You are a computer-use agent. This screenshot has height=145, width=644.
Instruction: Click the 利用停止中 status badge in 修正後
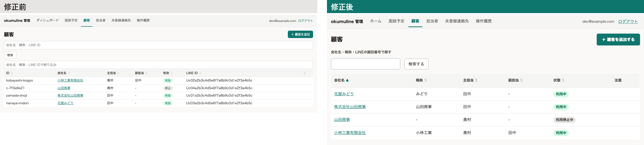tap(564, 120)
